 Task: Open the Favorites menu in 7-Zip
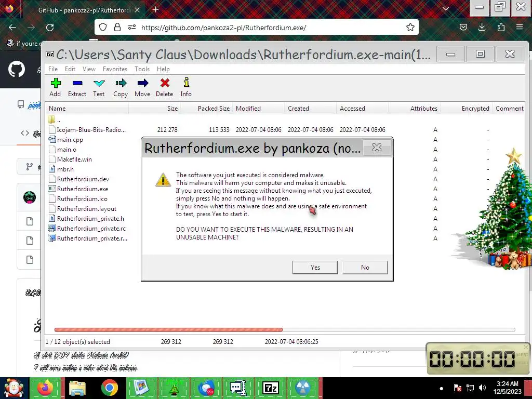[115, 69]
